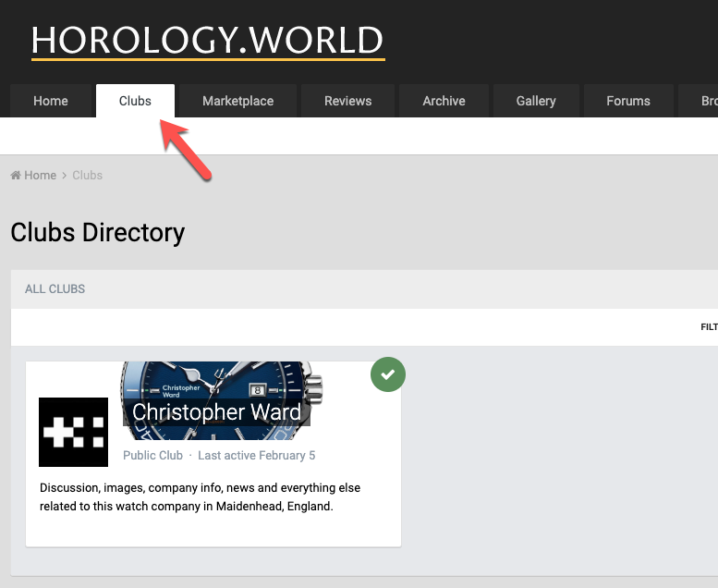Click the HOROLOGY.WORLD site logo
This screenshot has width=718, height=588.
(208, 42)
